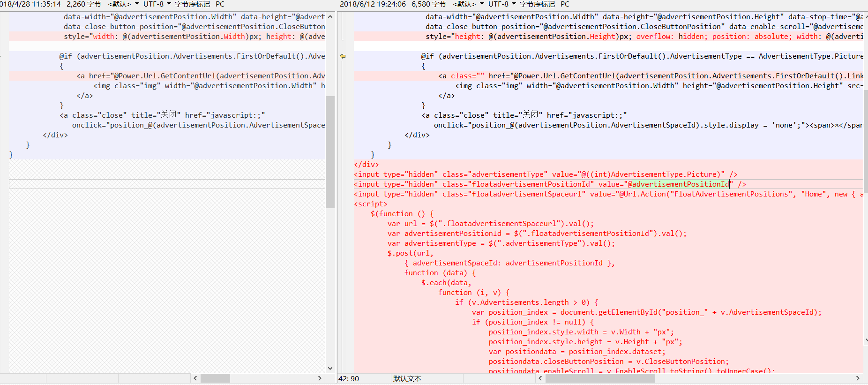Open left pane UTF-8 encoding dropdown
Image resolution: width=868 pixels, height=385 pixels.
[157, 4]
